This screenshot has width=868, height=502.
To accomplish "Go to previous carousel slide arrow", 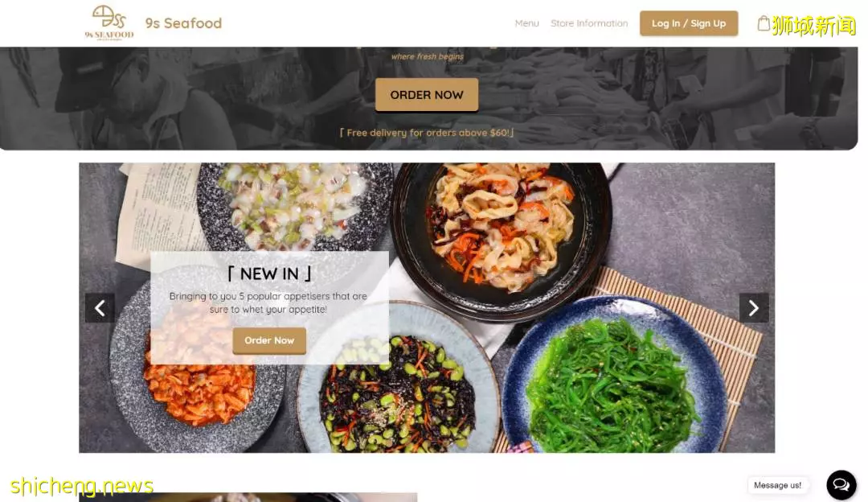I will pos(100,307).
